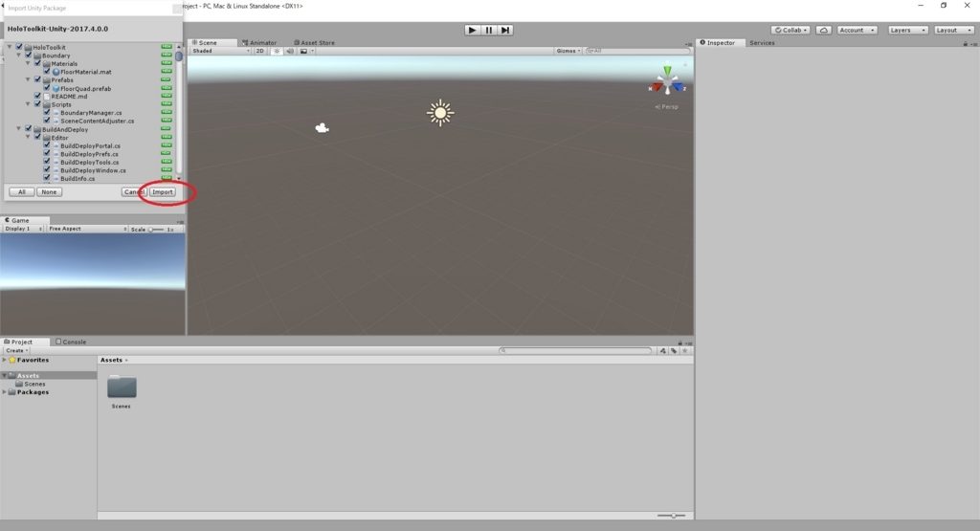
Task: Toggle scene lighting icon
Action: [277, 51]
